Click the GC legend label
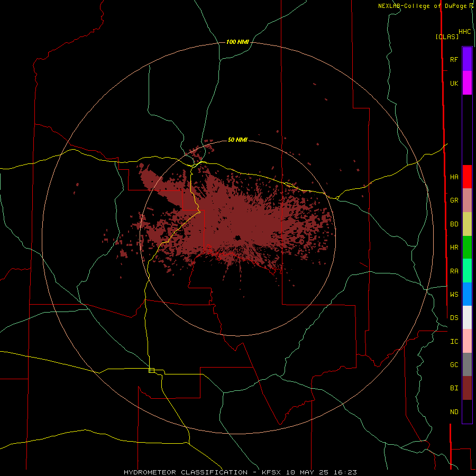The image size is (476, 476). coord(454,364)
